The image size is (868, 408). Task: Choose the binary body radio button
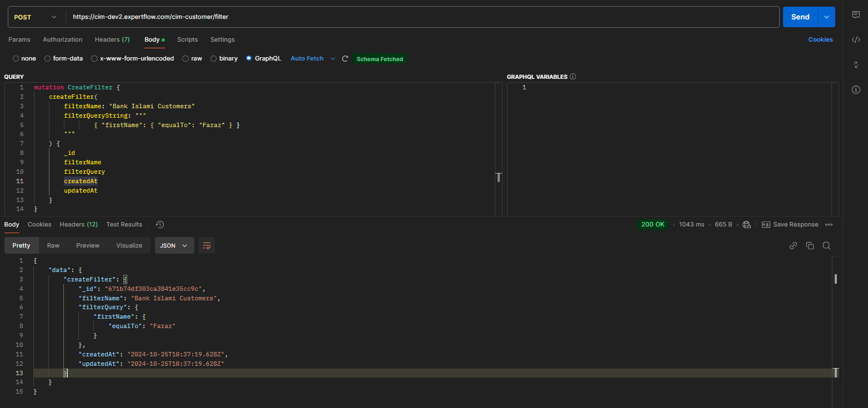tap(214, 59)
